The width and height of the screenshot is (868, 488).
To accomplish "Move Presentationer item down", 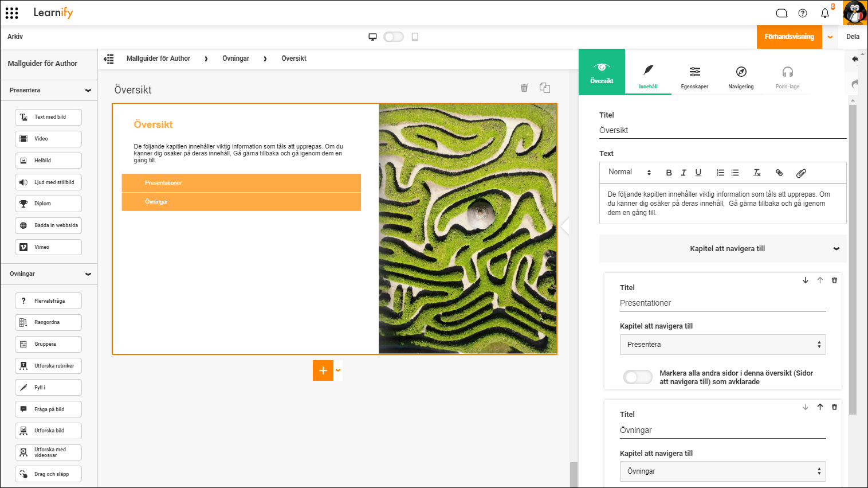I will (806, 280).
